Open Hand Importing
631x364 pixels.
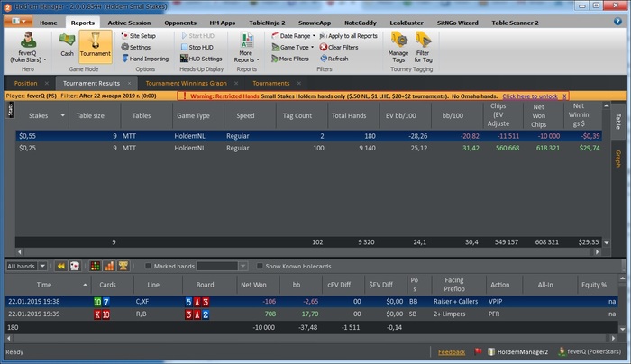pyautogui.click(x=145, y=59)
